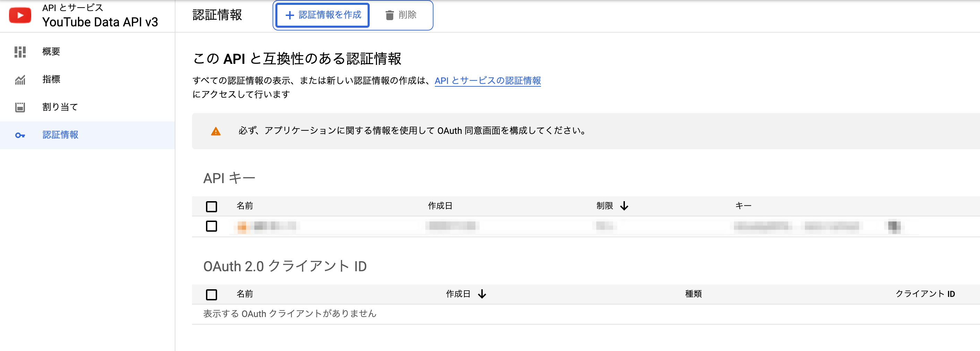Click the YouTube logo icon

tap(20, 16)
